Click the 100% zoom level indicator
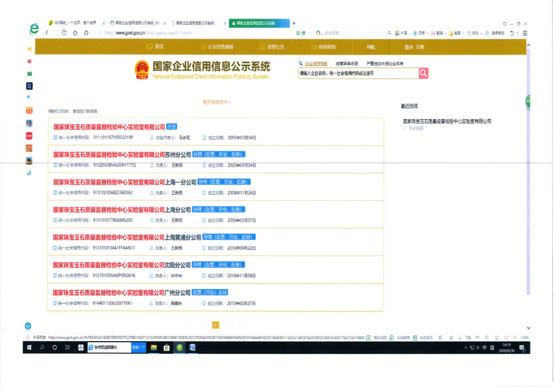This screenshot has height=392, width=555. point(525,338)
